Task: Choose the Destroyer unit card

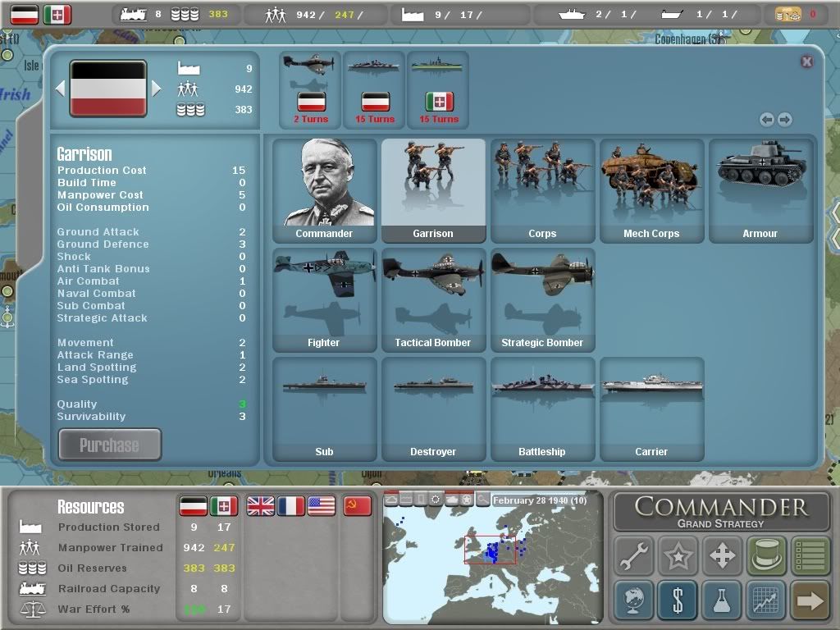Action: pyautogui.click(x=433, y=409)
